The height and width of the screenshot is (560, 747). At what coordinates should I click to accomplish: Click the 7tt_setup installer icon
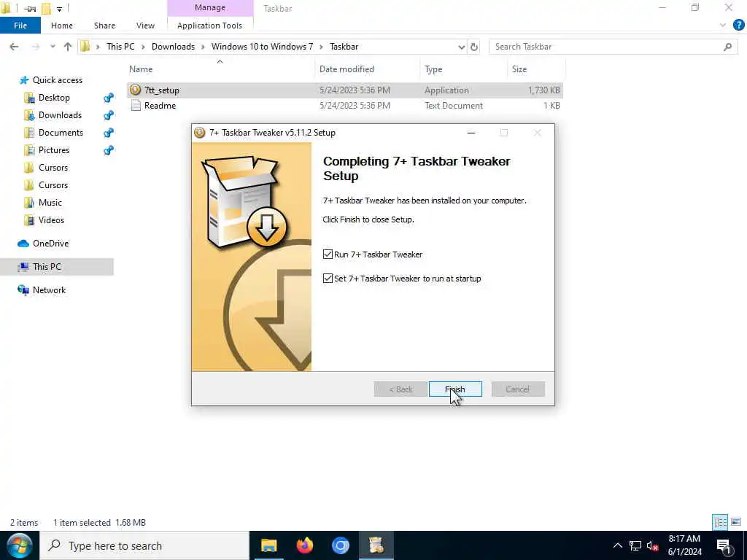coord(135,90)
